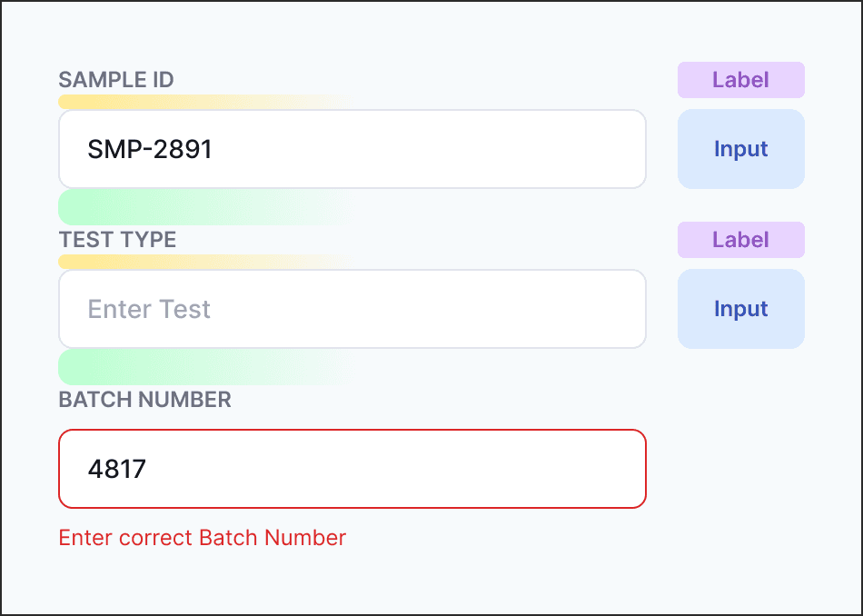The image size is (863, 616).
Task: Click the word 'Batch' in the red error text
Action: point(228,537)
